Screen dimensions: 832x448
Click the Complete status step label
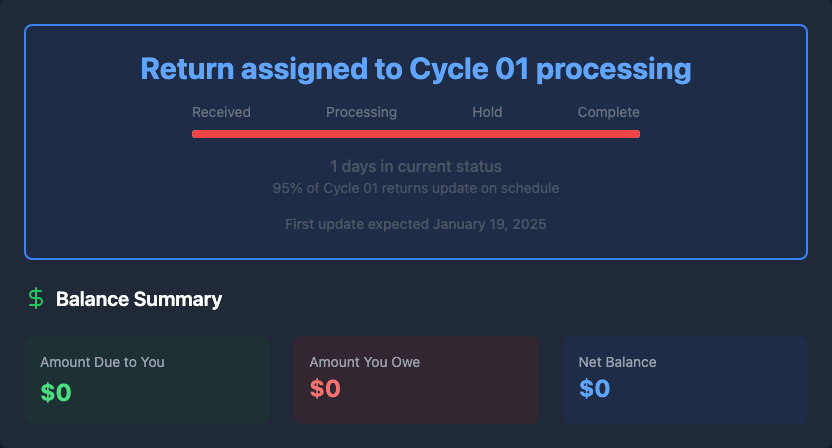pos(608,112)
